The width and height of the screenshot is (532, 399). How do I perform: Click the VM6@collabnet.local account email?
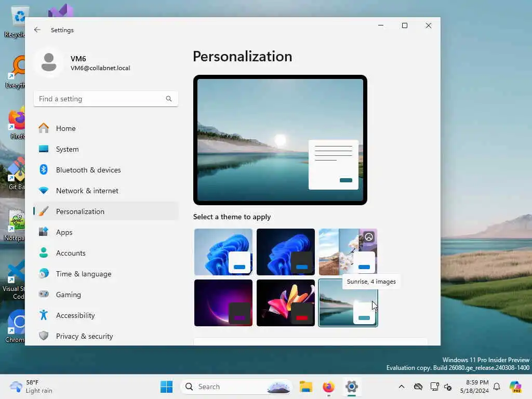pyautogui.click(x=100, y=68)
